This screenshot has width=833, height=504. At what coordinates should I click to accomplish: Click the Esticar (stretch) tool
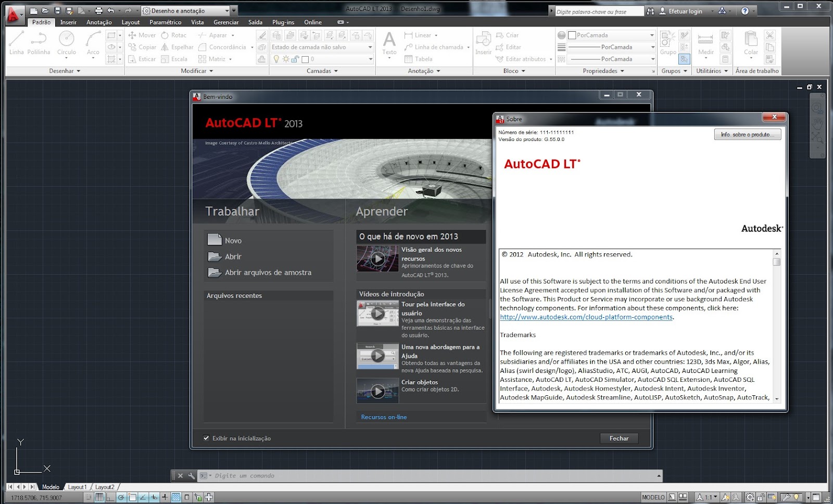tap(142, 59)
